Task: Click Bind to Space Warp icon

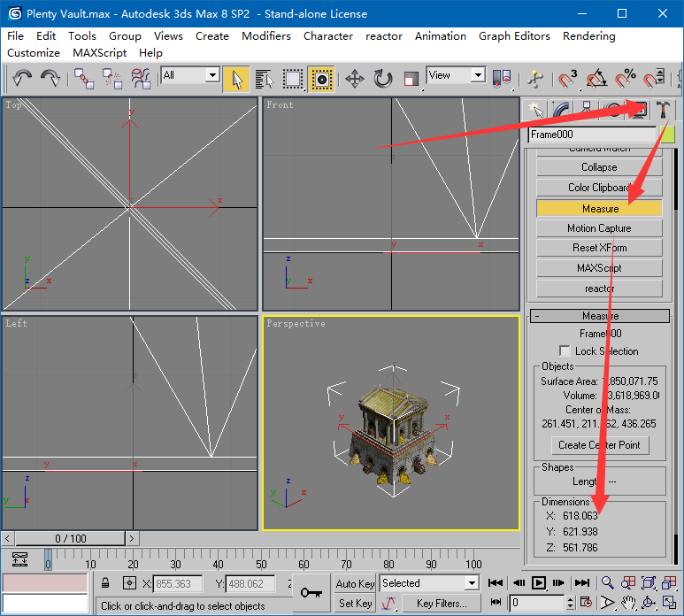Action: pyautogui.click(x=141, y=79)
